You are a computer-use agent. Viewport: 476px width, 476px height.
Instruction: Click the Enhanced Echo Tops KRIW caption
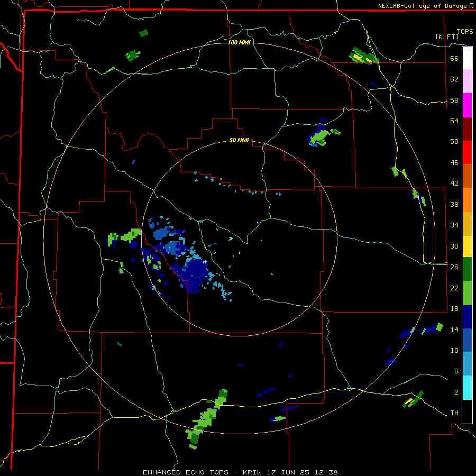(x=240, y=472)
